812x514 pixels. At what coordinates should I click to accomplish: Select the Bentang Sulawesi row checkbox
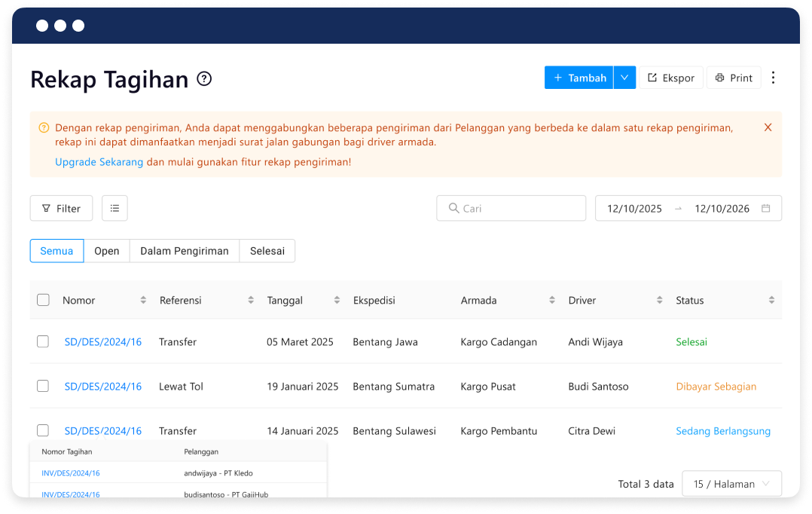point(43,430)
